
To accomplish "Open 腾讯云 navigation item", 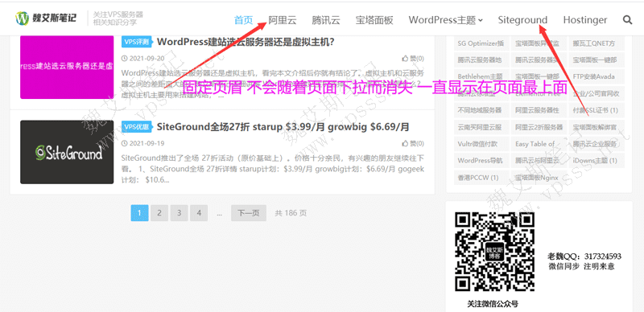I will click(326, 20).
